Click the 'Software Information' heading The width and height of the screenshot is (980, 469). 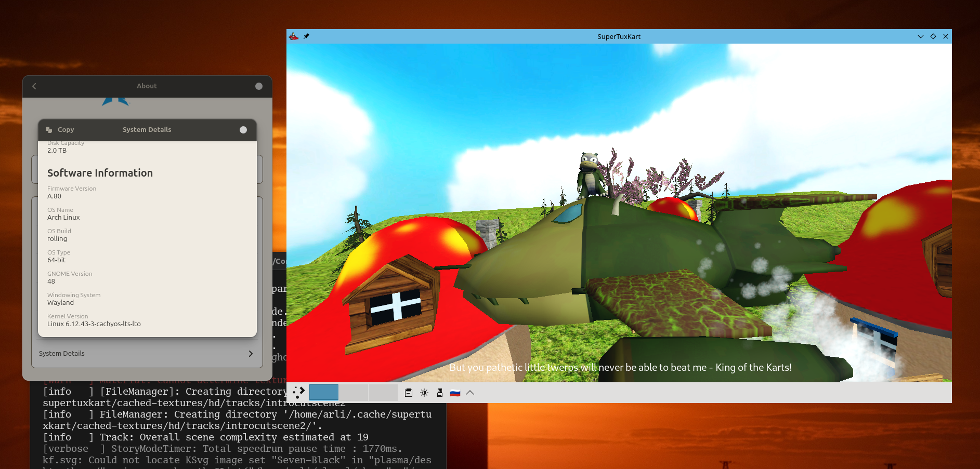[100, 173]
